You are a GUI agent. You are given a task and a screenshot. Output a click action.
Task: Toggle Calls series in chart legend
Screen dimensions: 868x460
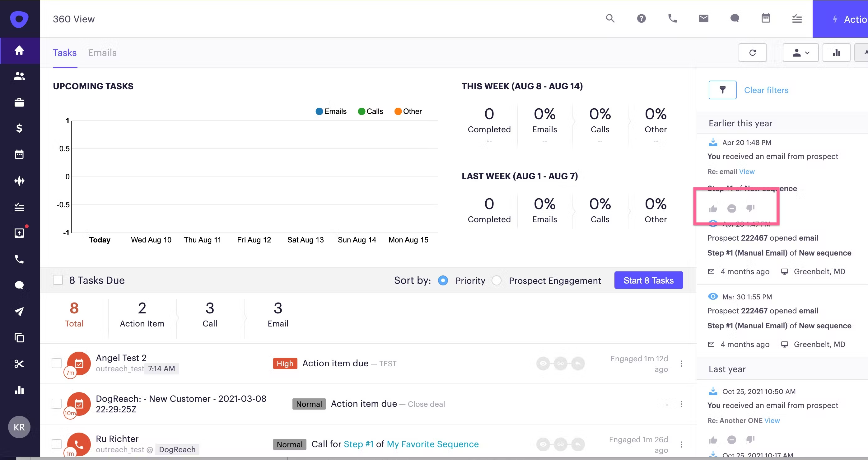[371, 111]
